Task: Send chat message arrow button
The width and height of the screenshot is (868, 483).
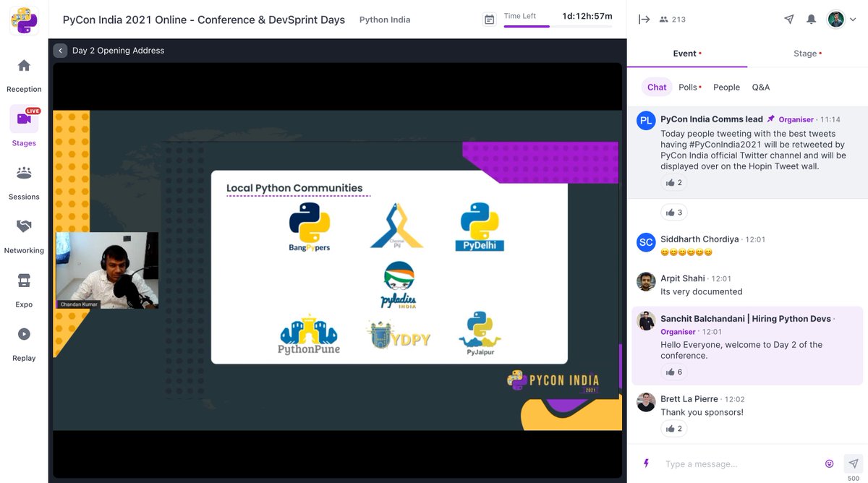Action: pyautogui.click(x=854, y=463)
